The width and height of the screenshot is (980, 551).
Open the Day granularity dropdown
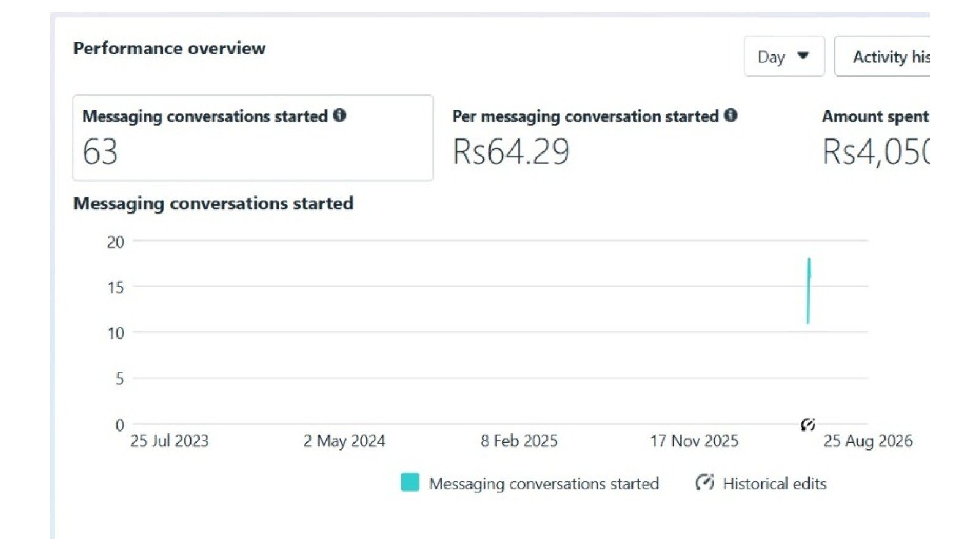click(784, 56)
